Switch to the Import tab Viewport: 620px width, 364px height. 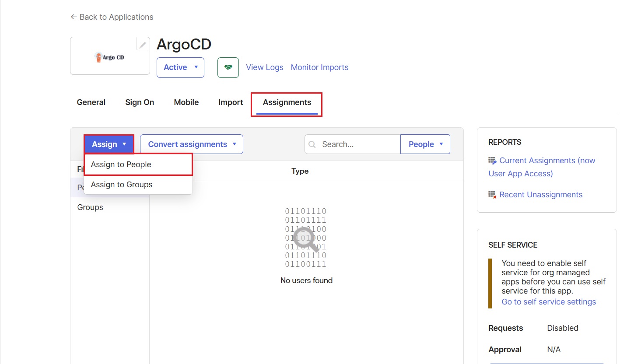[231, 102]
